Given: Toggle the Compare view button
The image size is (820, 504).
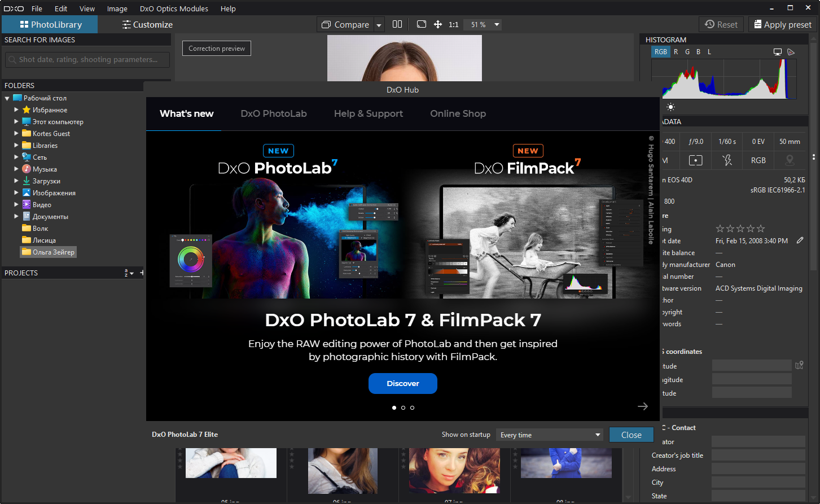Looking at the screenshot, I should (x=345, y=24).
